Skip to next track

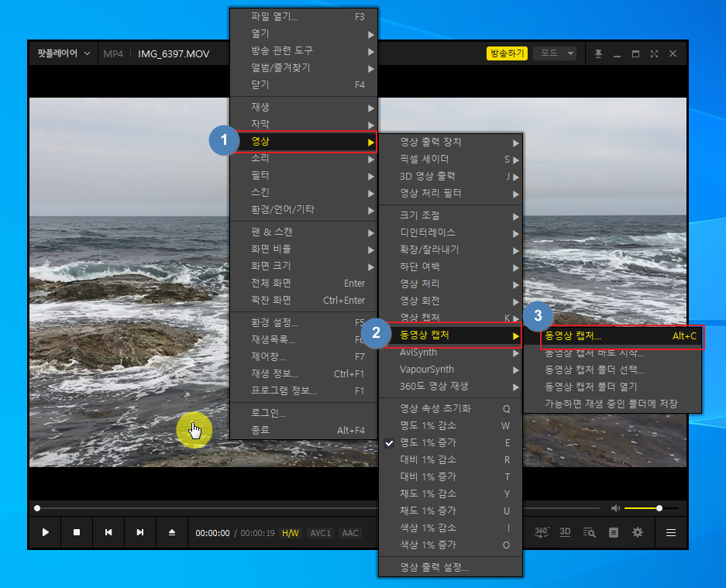tap(139, 532)
